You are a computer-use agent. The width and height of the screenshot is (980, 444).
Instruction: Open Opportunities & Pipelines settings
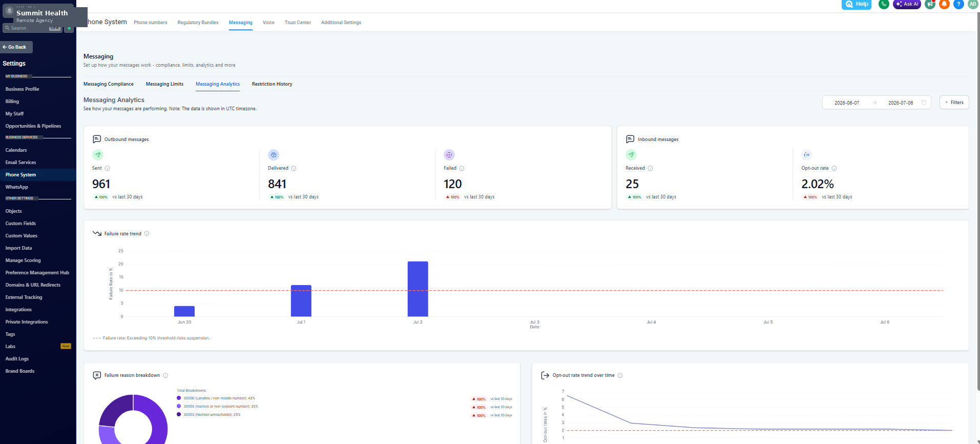coord(33,126)
